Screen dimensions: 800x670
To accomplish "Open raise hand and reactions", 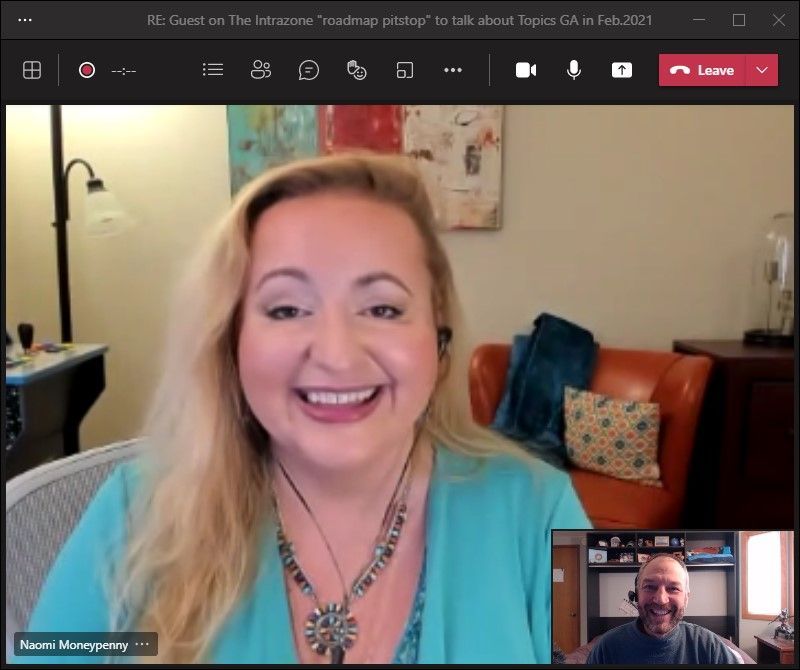I will pos(356,70).
